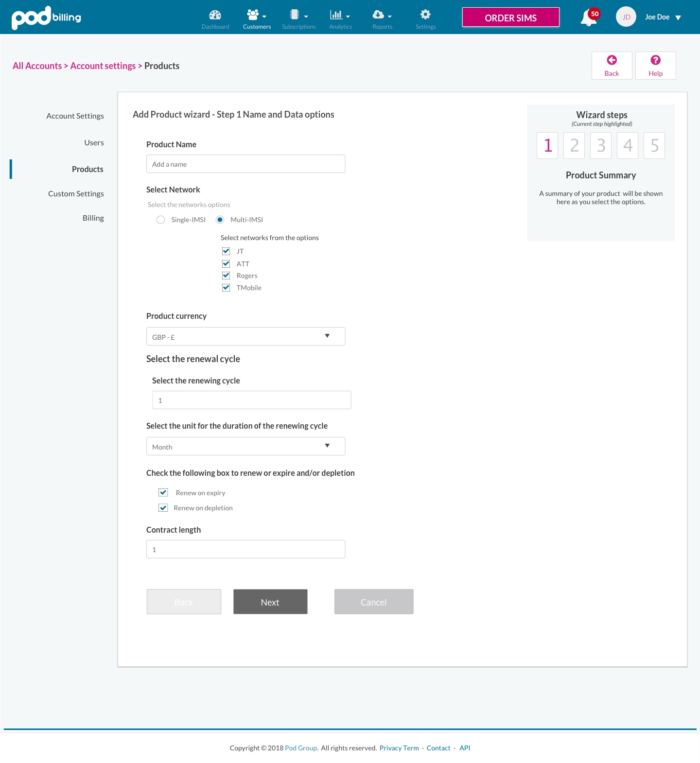The image size is (700, 763).
Task: Expand the Product currency dropdown
Action: click(245, 336)
